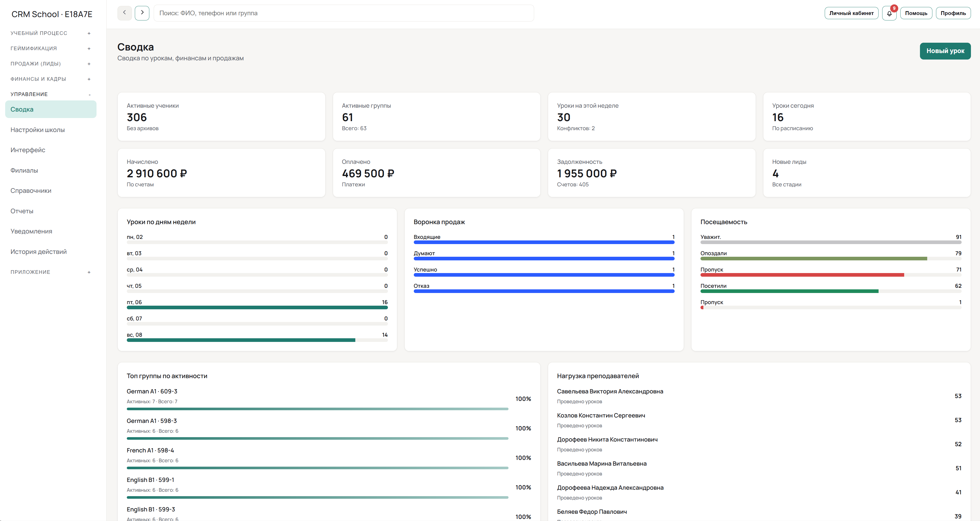Click the back navigation arrow

124,13
